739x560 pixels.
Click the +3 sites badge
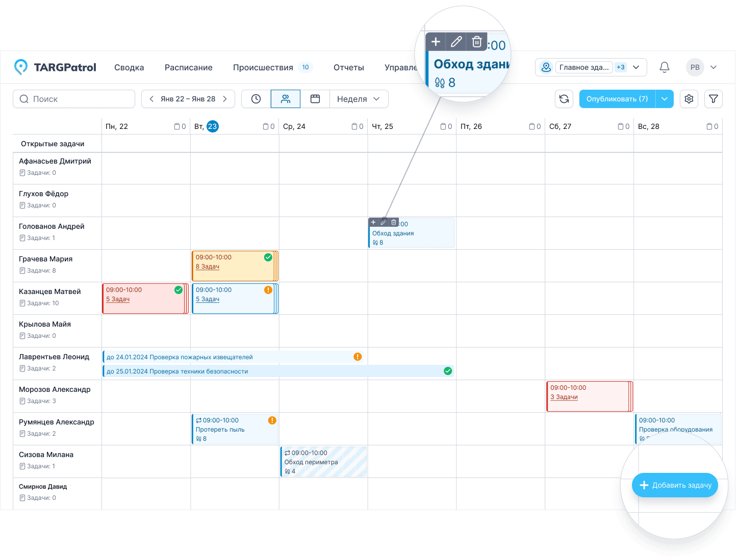pyautogui.click(x=621, y=67)
